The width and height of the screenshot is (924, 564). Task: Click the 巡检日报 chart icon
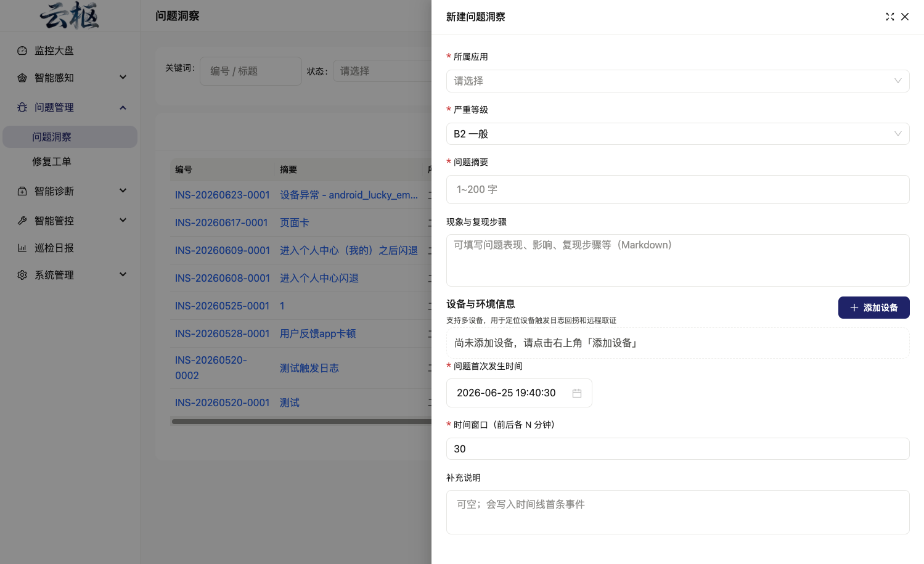point(22,248)
